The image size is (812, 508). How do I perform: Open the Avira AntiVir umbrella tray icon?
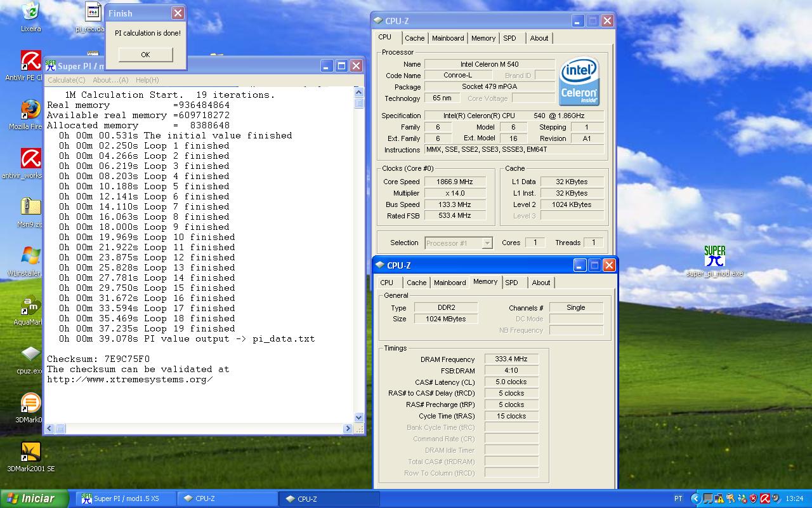(765, 498)
